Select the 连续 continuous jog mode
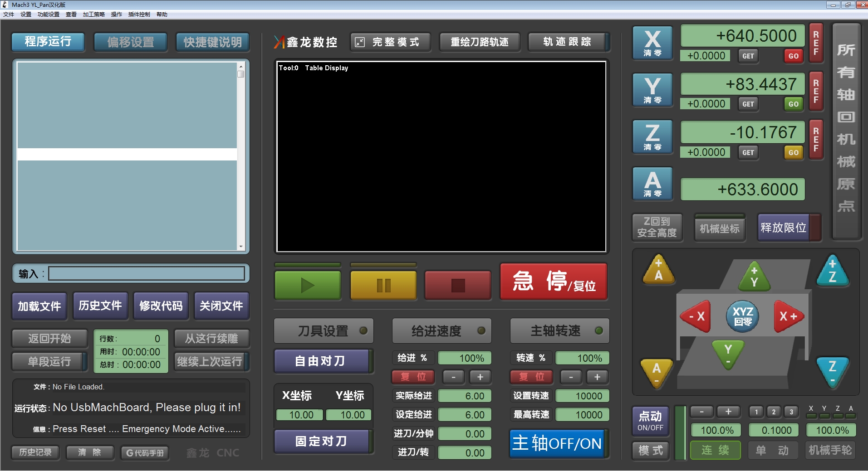 715,450
